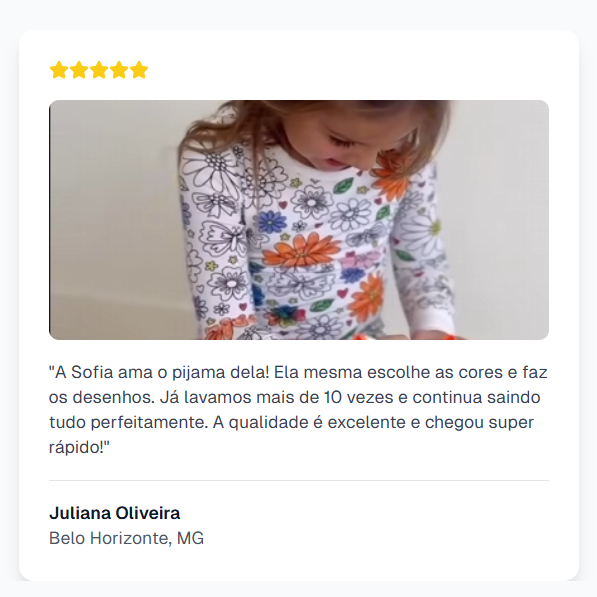Click the "MG" state abbreviation
Screen dimensions: 597x597
190,538
